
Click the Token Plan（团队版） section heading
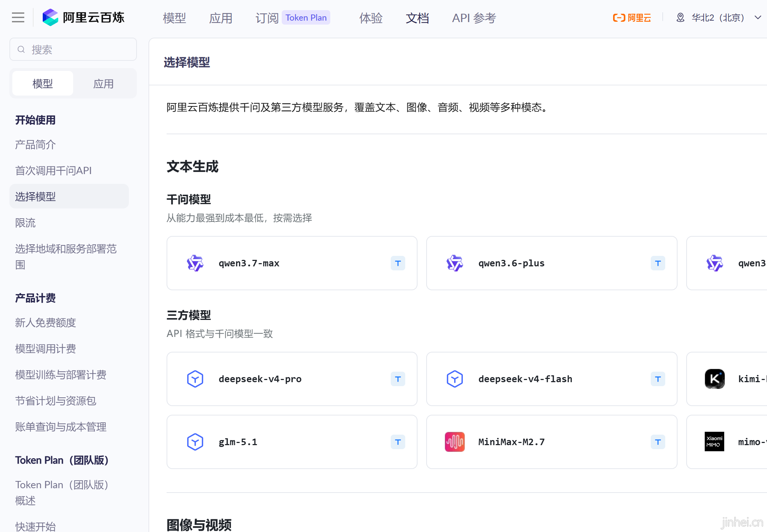[x=62, y=460]
